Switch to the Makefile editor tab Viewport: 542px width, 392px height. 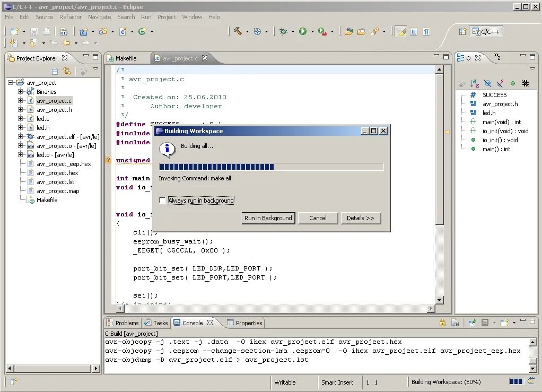pos(126,58)
